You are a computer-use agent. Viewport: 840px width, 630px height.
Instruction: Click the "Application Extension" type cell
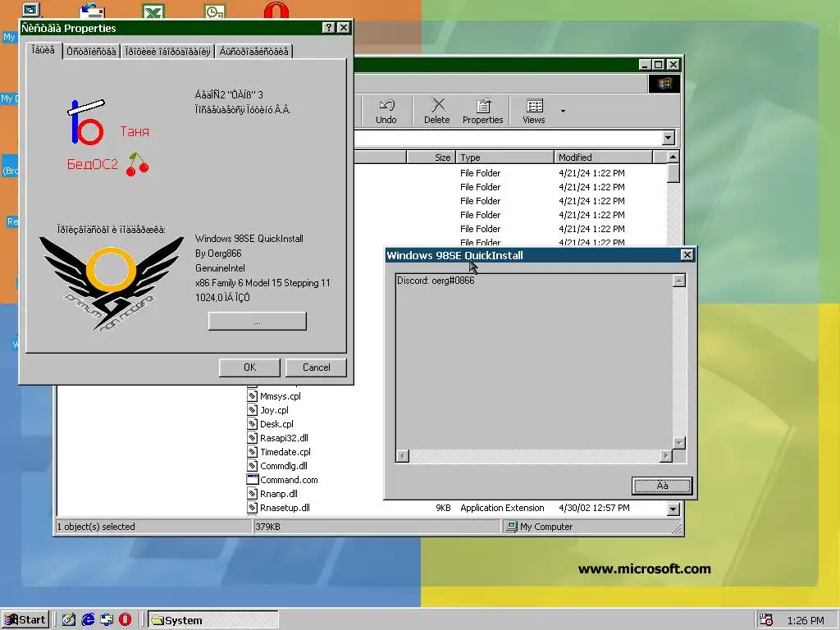(502, 508)
